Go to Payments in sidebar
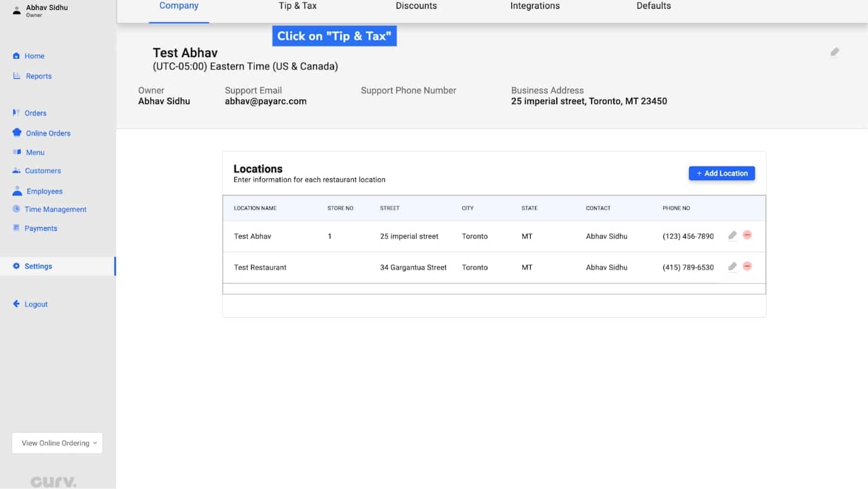The height and width of the screenshot is (489, 868). pyautogui.click(x=41, y=228)
